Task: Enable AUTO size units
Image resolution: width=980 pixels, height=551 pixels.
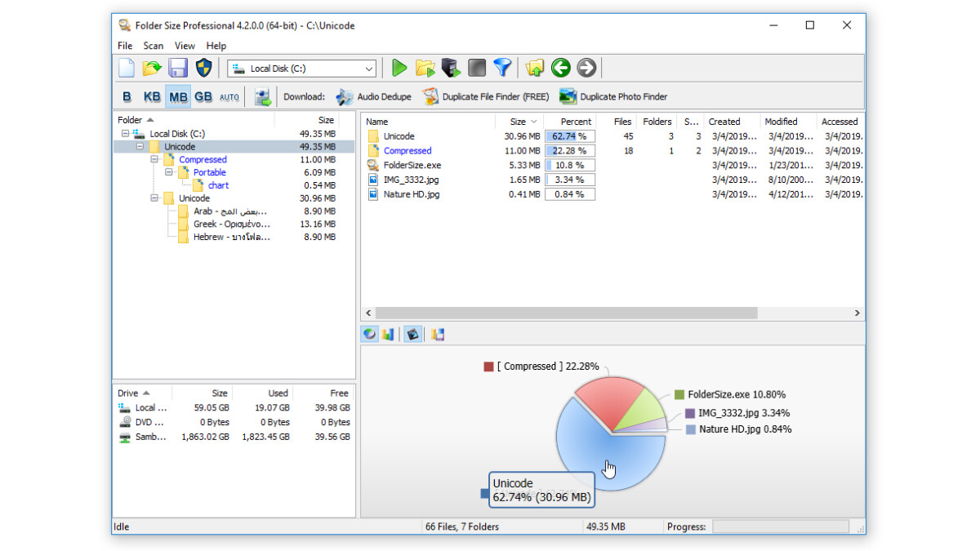Action: (229, 97)
